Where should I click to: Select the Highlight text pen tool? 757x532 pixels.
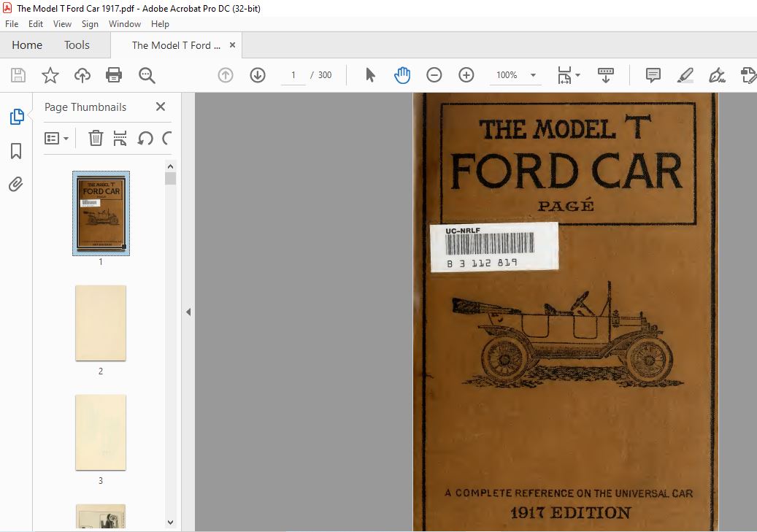685,75
